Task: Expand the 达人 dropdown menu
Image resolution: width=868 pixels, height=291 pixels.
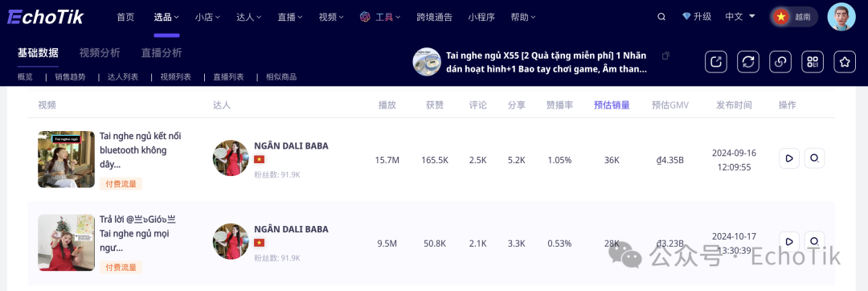Action: [248, 17]
